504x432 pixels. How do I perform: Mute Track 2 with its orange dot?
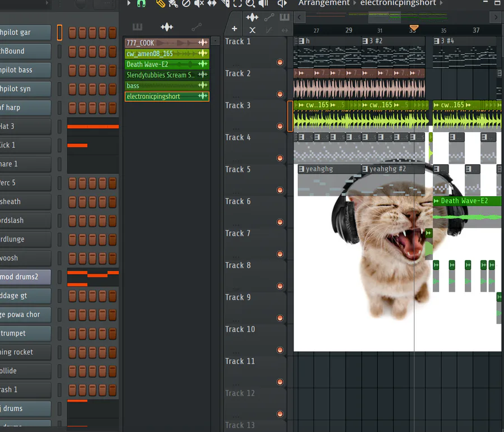pyautogui.click(x=280, y=94)
